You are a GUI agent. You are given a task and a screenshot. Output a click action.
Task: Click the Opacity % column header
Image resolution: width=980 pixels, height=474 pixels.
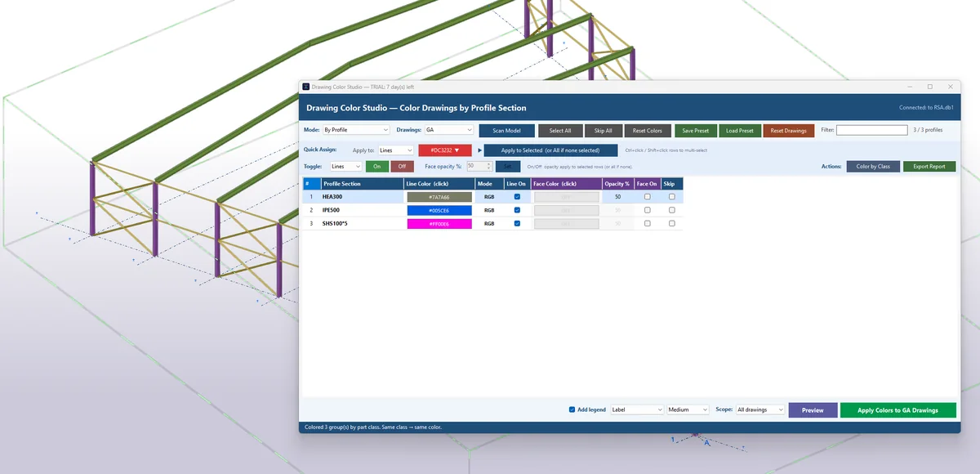(617, 184)
